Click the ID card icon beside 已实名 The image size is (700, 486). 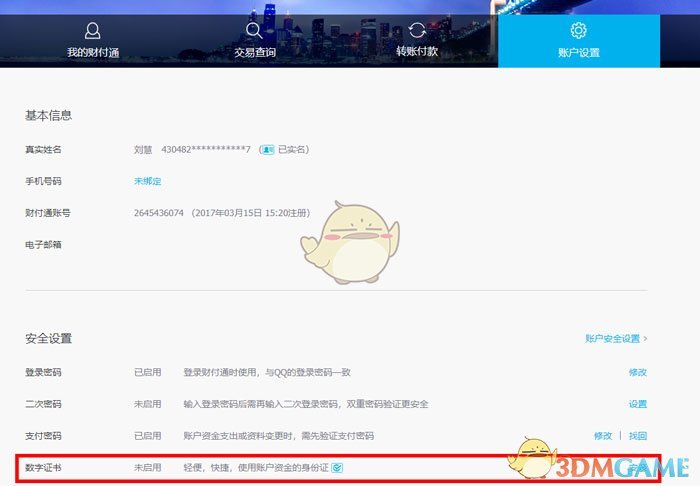point(268,150)
